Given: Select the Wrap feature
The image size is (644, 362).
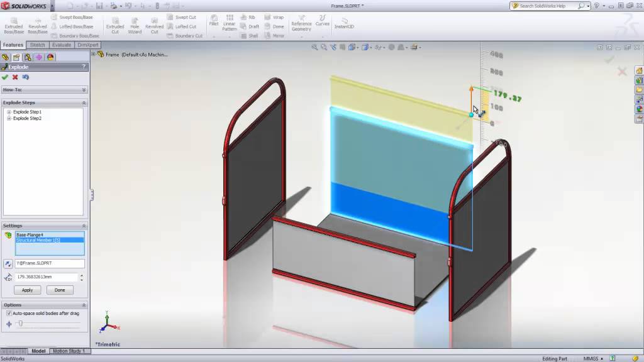Looking at the screenshot, I should [274, 17].
